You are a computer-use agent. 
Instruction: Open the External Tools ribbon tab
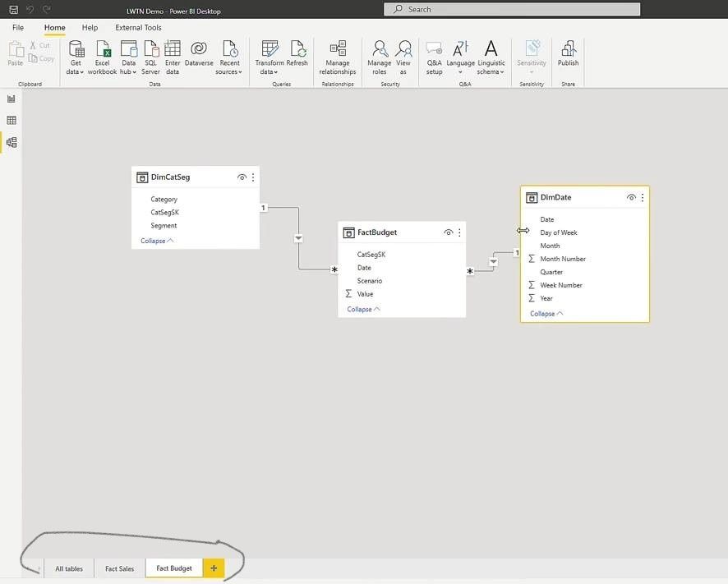click(138, 27)
